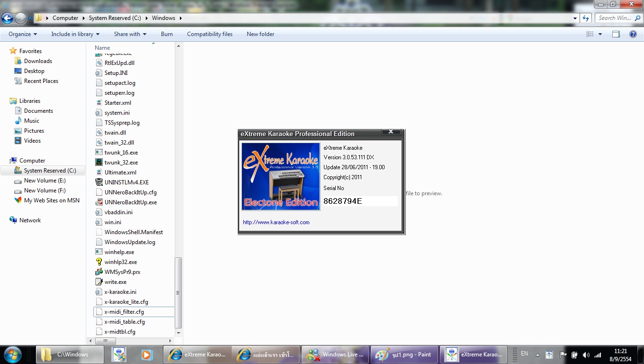644x364 pixels.
Task: Open the Music library
Action: point(32,121)
